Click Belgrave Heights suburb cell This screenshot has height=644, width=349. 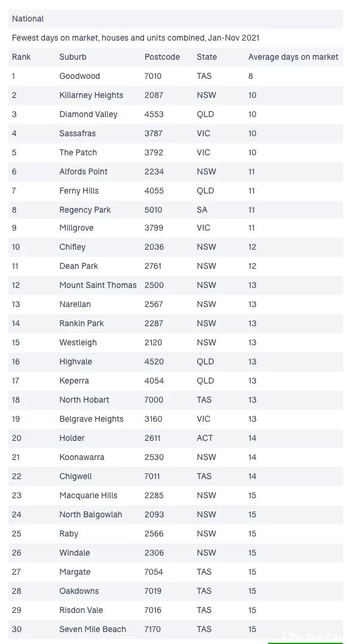click(91, 419)
